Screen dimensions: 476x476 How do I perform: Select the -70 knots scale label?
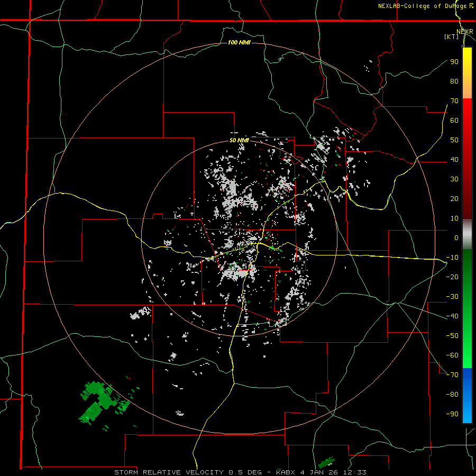(452, 375)
